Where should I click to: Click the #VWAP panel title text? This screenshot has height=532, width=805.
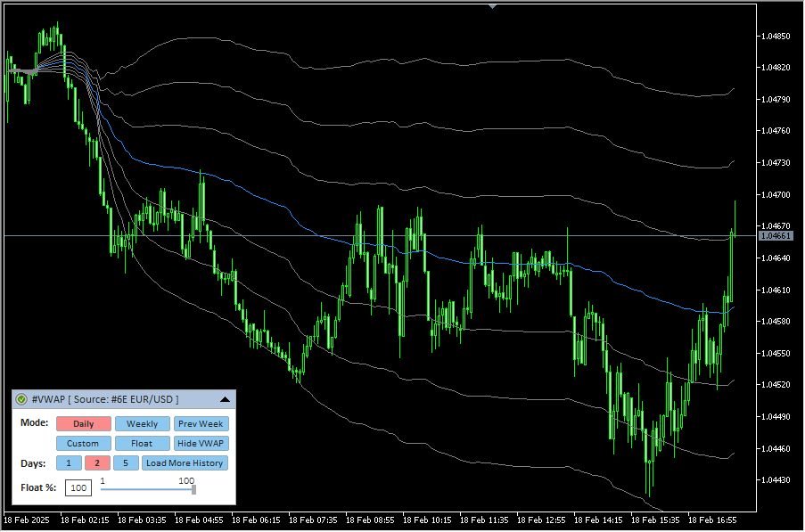(105, 400)
